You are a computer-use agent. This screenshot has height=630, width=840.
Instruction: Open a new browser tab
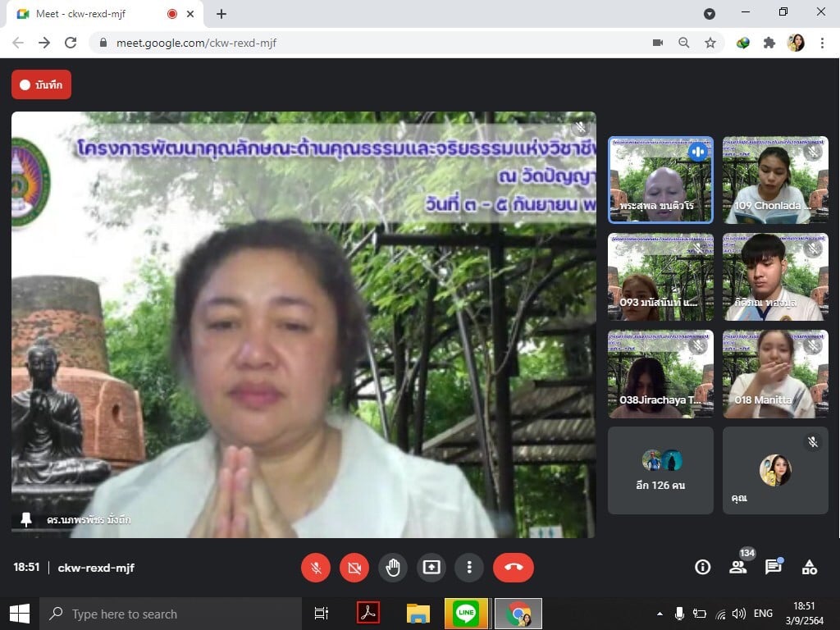[x=221, y=14]
